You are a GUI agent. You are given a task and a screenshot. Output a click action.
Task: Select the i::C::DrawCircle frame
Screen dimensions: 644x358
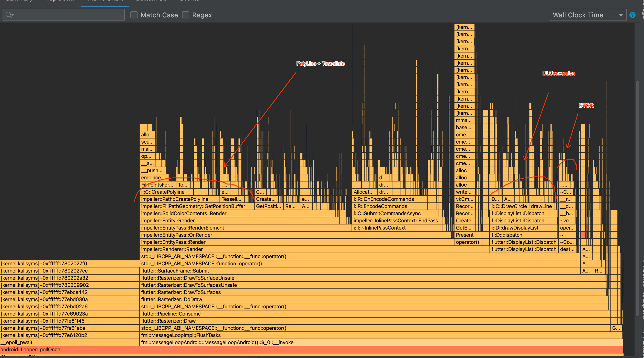pos(509,206)
